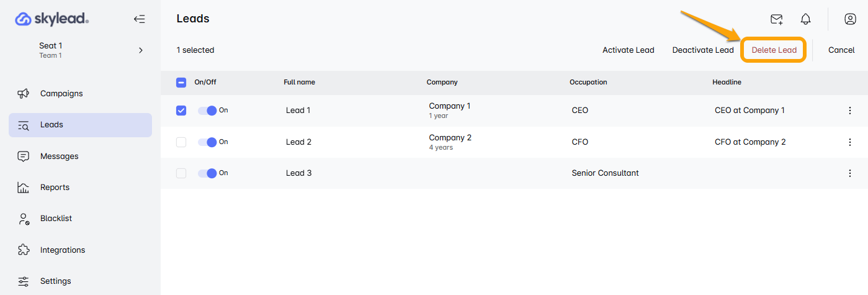The image size is (868, 295).
Task: Go to Campaigns in the sidebar
Action: pyautogui.click(x=61, y=94)
